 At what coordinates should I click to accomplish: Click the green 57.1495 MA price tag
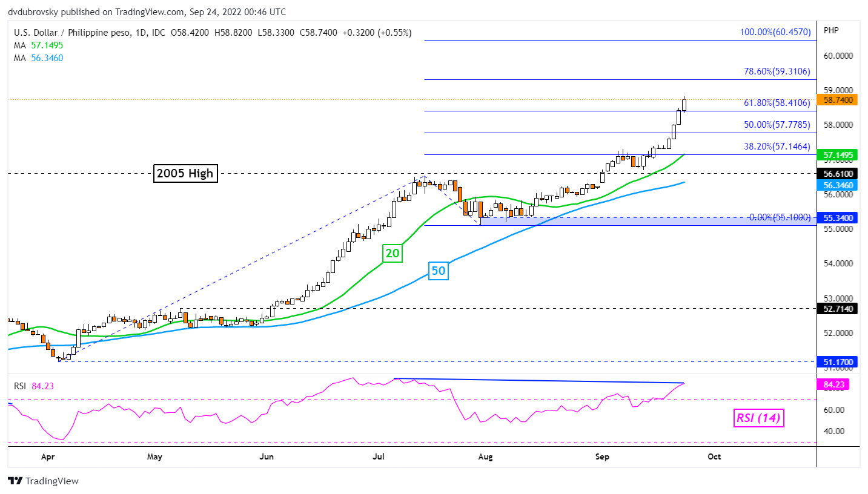point(838,155)
